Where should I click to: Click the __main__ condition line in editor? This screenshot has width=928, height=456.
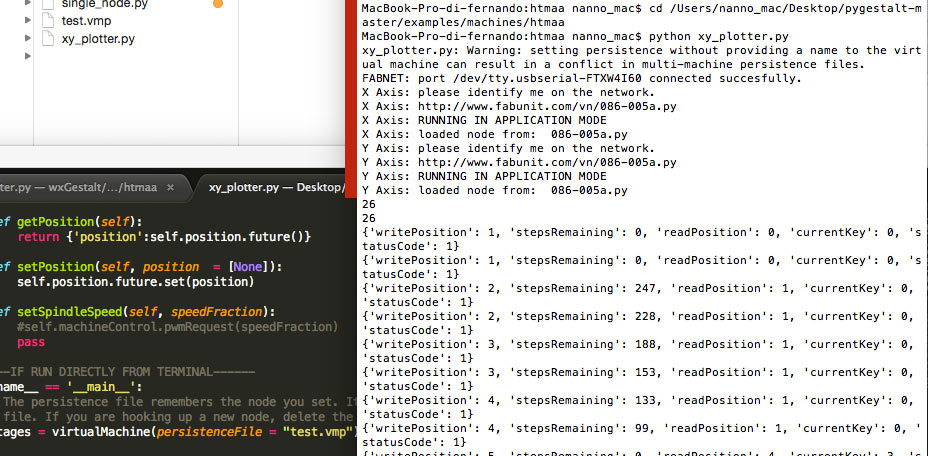coord(71,387)
